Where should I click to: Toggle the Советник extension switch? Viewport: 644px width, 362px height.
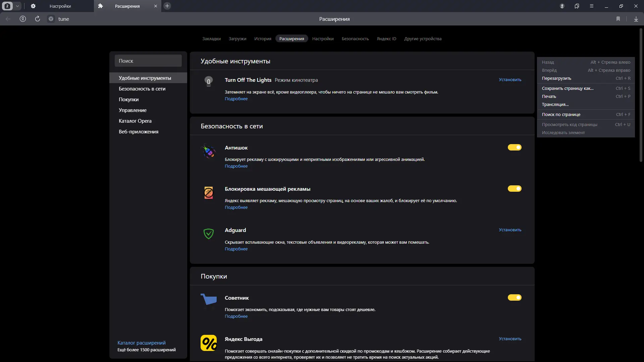(515, 298)
